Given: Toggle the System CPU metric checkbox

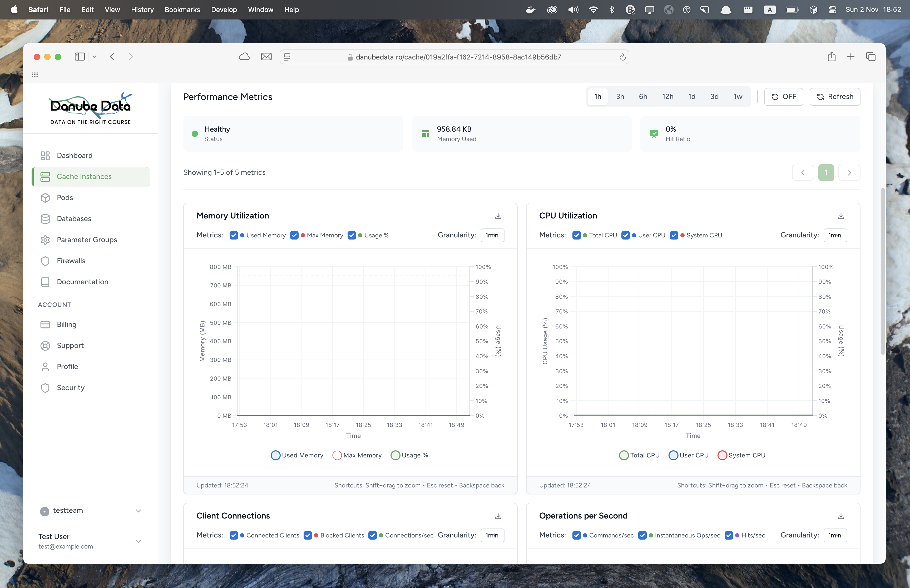Looking at the screenshot, I should coord(674,235).
